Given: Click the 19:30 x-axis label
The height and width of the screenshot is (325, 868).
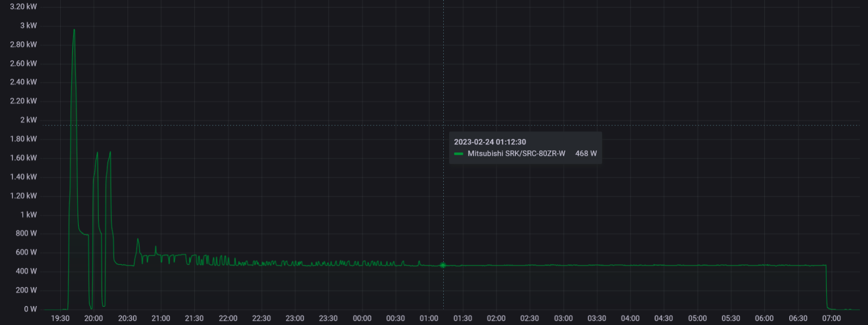Looking at the screenshot, I should 60,318.
